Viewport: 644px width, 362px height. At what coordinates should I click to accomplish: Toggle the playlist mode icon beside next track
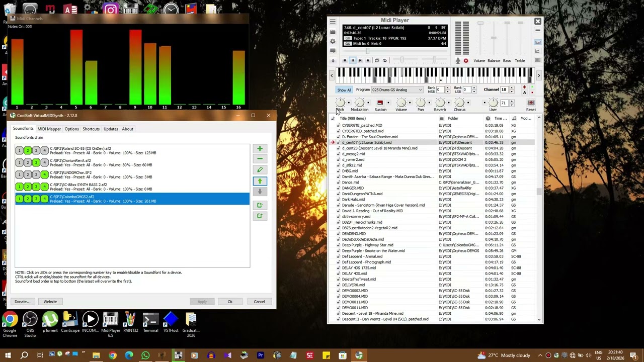tap(377, 60)
